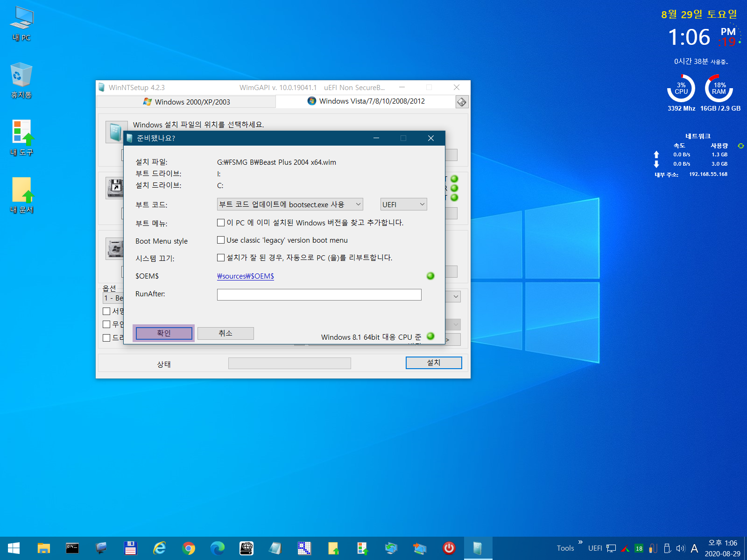
Task: Open the boot code update method dropdown
Action: (290, 204)
